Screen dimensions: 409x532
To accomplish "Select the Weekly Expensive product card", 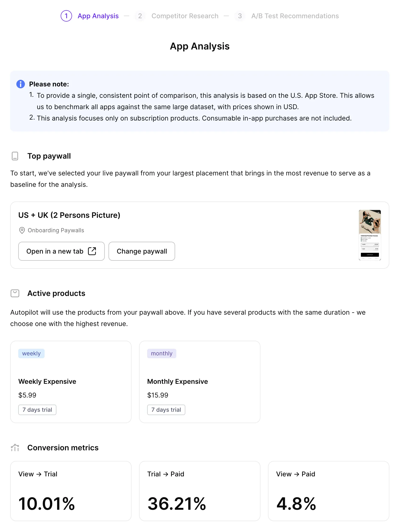I will (x=71, y=382).
